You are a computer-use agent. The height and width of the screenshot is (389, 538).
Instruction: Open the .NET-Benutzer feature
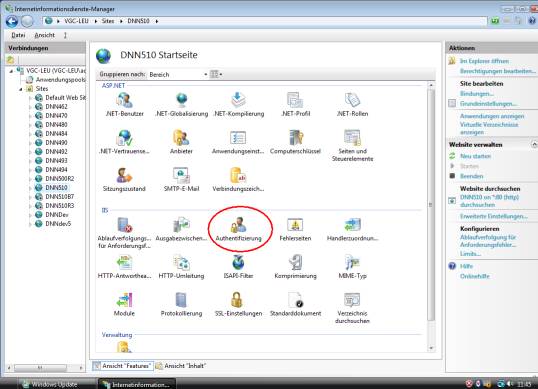[124, 105]
